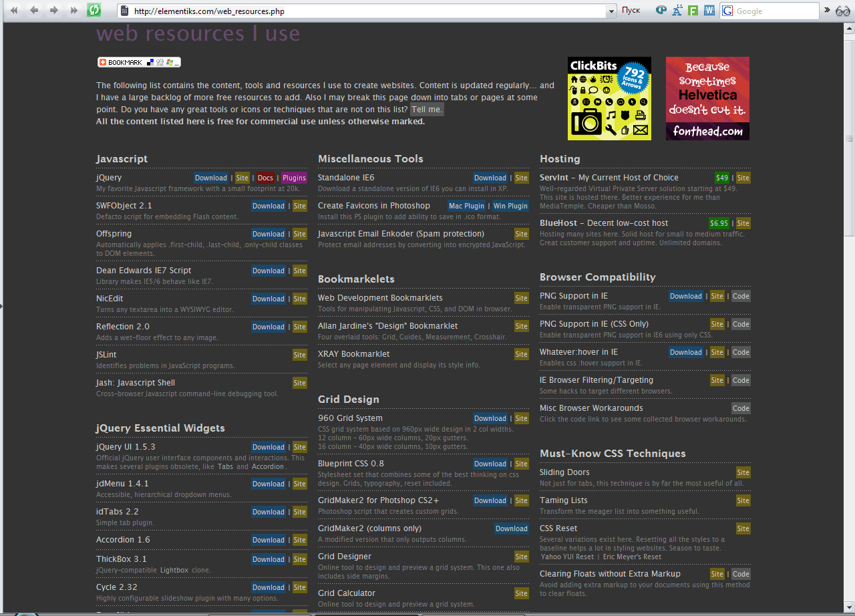Open the jQuery Plugins link
This screenshot has height=616, width=855.
(294, 178)
